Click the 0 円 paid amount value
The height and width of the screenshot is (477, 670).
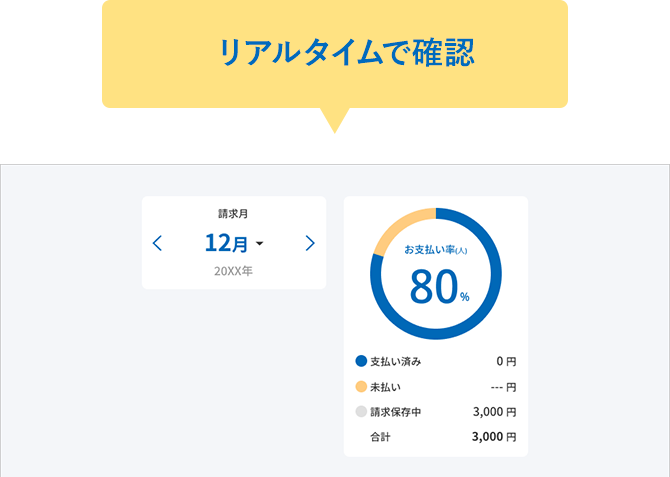[x=506, y=362]
